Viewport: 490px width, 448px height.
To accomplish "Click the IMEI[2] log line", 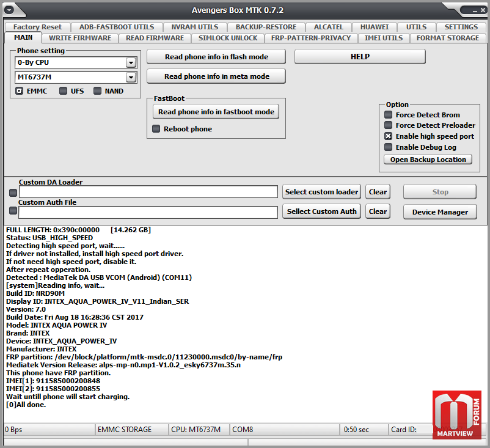I will click(x=53, y=389).
